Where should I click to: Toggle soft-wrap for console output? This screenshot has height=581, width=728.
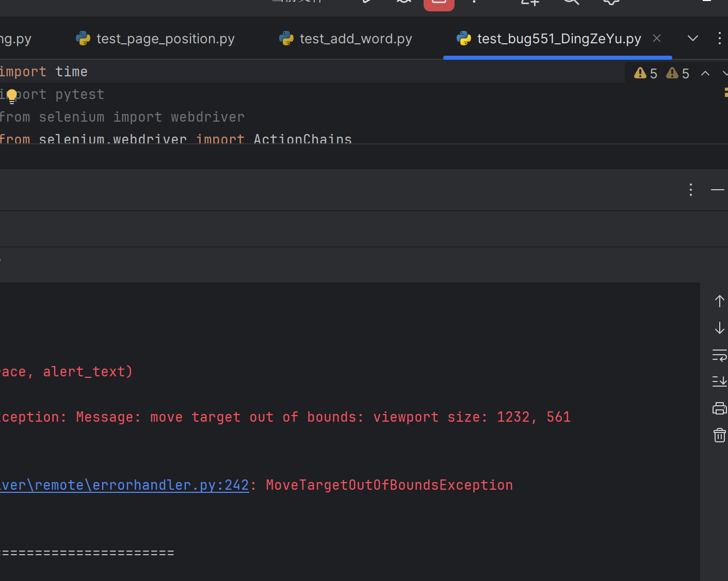[719, 355]
